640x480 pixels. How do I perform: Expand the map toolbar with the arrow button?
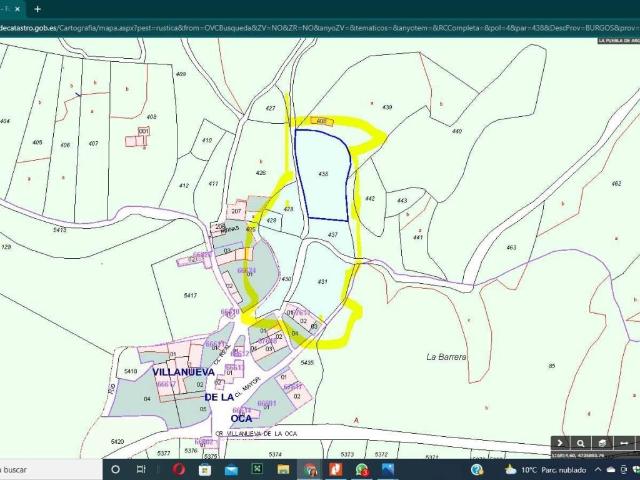click(x=560, y=443)
